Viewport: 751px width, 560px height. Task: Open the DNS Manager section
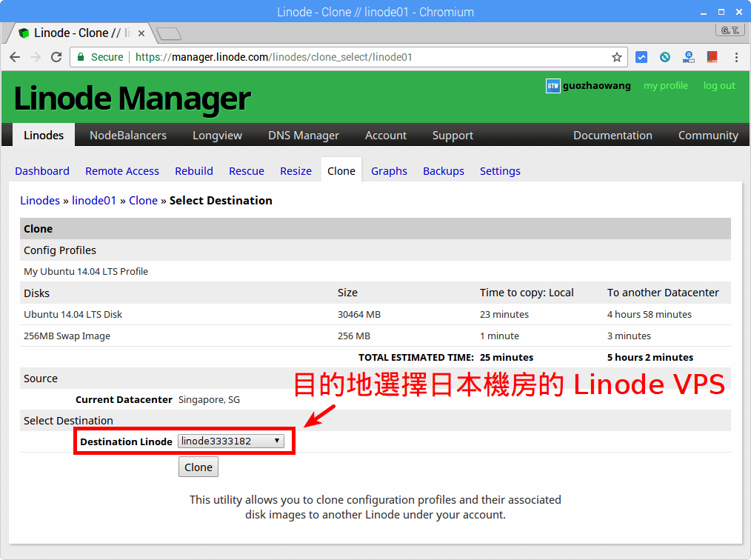[x=303, y=135]
